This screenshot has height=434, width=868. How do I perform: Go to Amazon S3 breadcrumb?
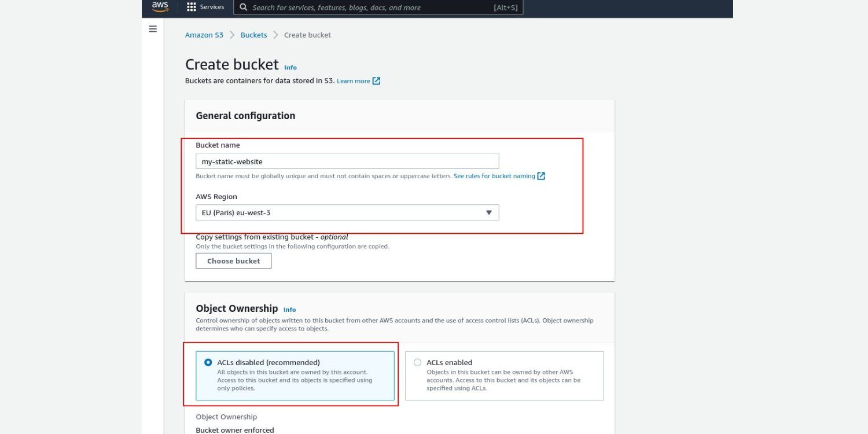(204, 35)
